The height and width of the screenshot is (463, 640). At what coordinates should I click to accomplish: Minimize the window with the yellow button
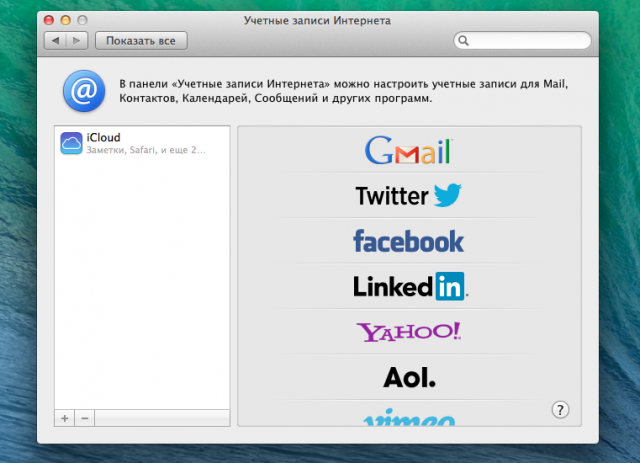(66, 20)
